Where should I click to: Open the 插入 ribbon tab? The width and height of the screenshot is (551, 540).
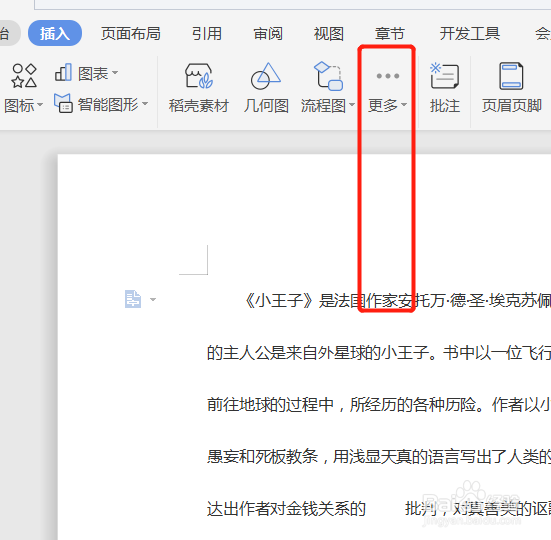tap(55, 33)
